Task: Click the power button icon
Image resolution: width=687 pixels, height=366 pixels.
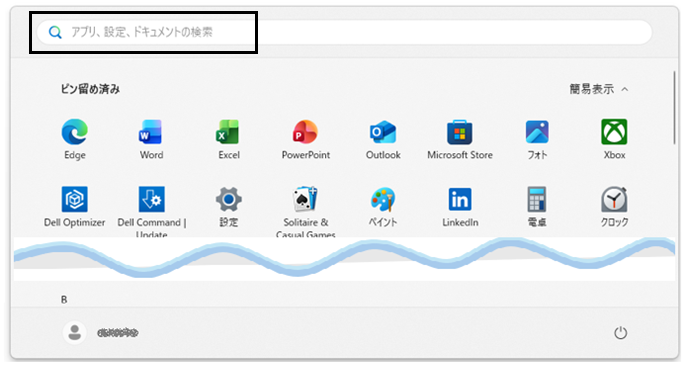Action: tap(620, 333)
